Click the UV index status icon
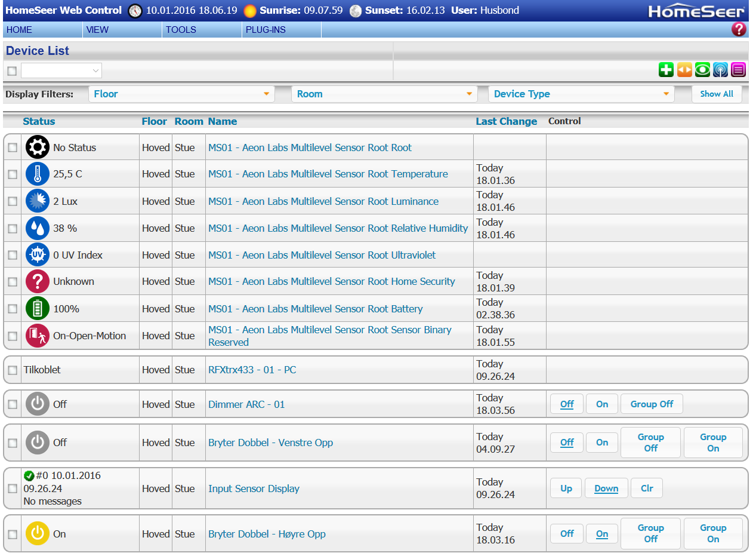The height and width of the screenshot is (556, 756). click(38, 255)
